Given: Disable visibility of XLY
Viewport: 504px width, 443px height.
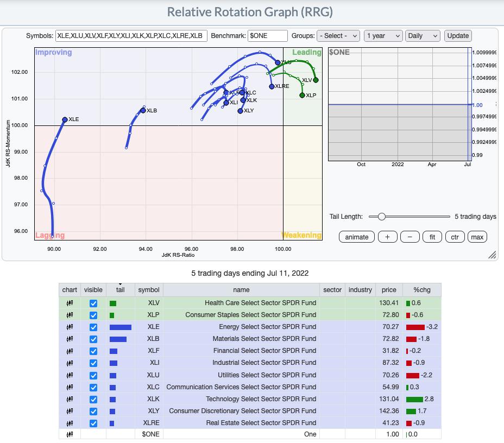Looking at the screenshot, I should click(x=93, y=411).
